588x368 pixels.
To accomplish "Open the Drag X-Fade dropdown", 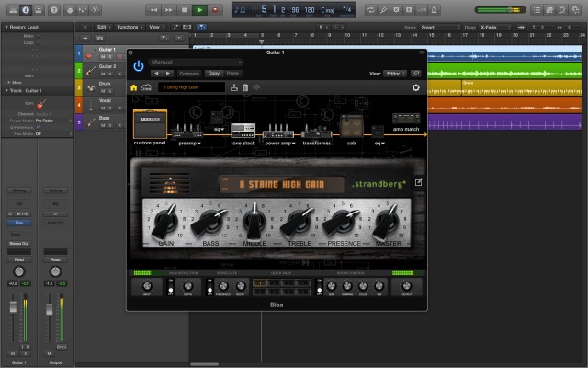I will pos(495,27).
